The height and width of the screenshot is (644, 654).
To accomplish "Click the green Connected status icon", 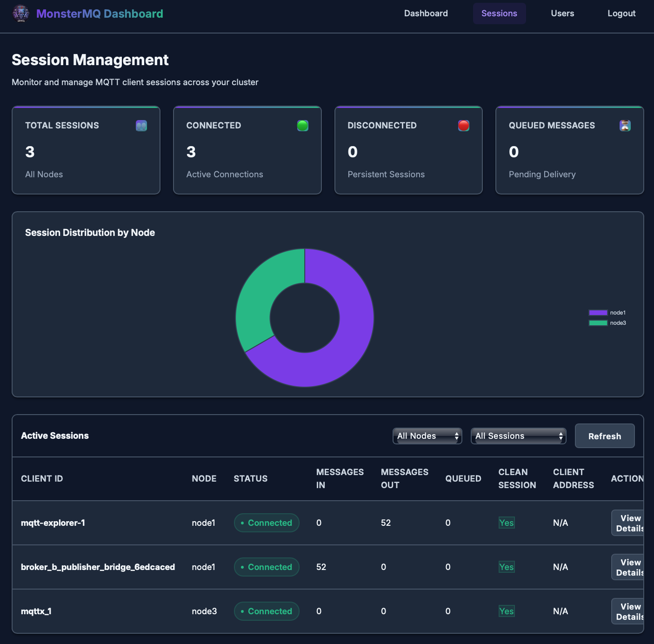I will pyautogui.click(x=303, y=126).
